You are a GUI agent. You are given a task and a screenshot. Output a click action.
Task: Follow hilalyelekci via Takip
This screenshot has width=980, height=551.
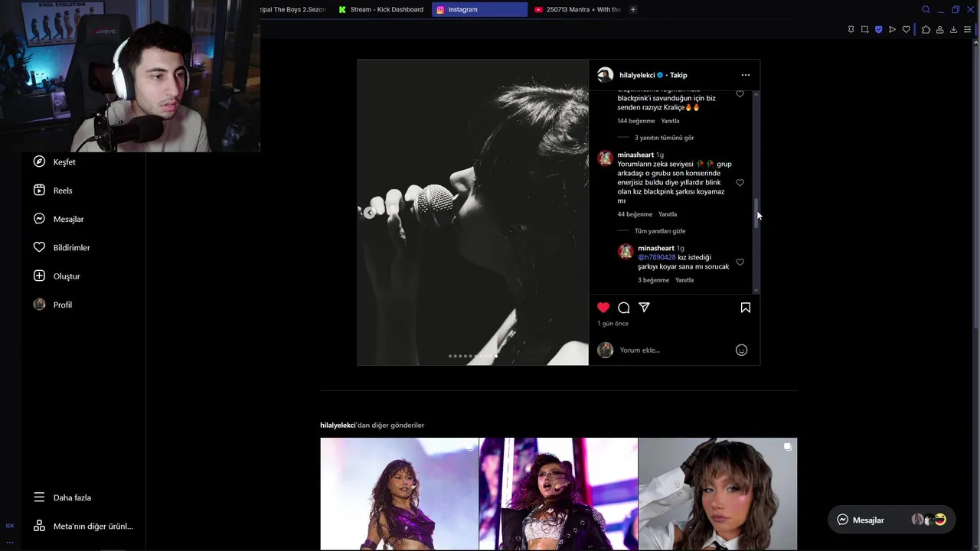coord(678,75)
